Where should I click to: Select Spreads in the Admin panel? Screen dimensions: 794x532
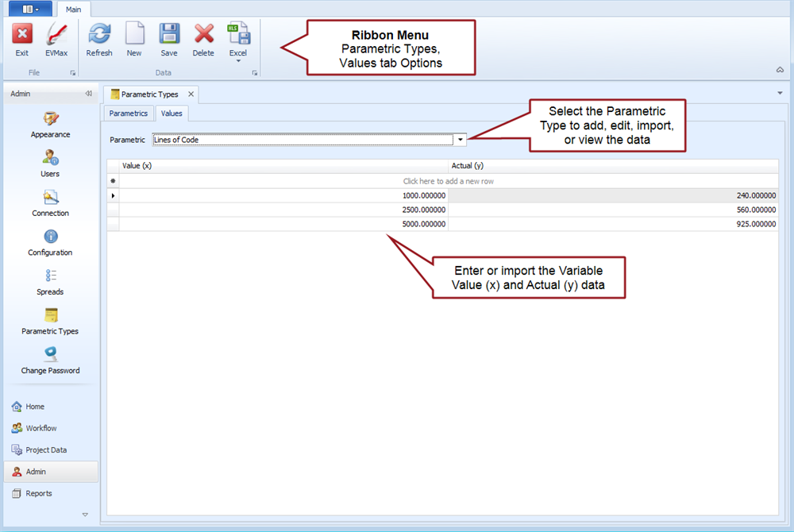click(x=50, y=282)
